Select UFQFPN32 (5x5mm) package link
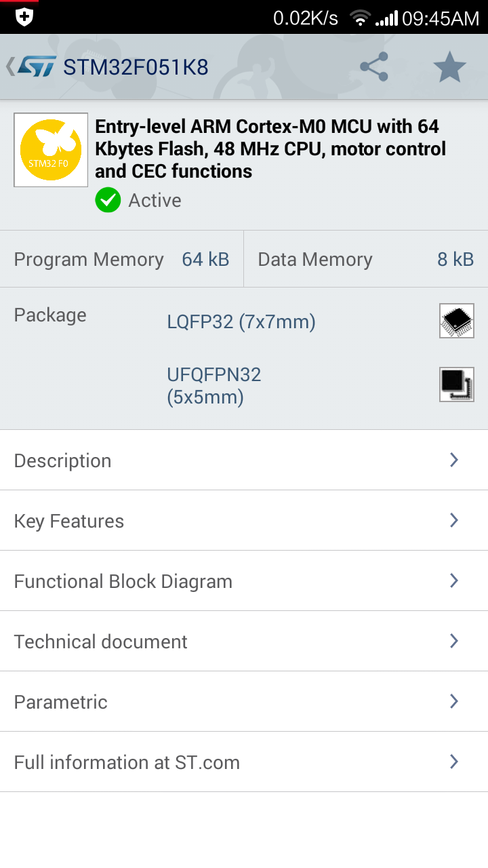Viewport: 488px width, 868px height. click(214, 385)
